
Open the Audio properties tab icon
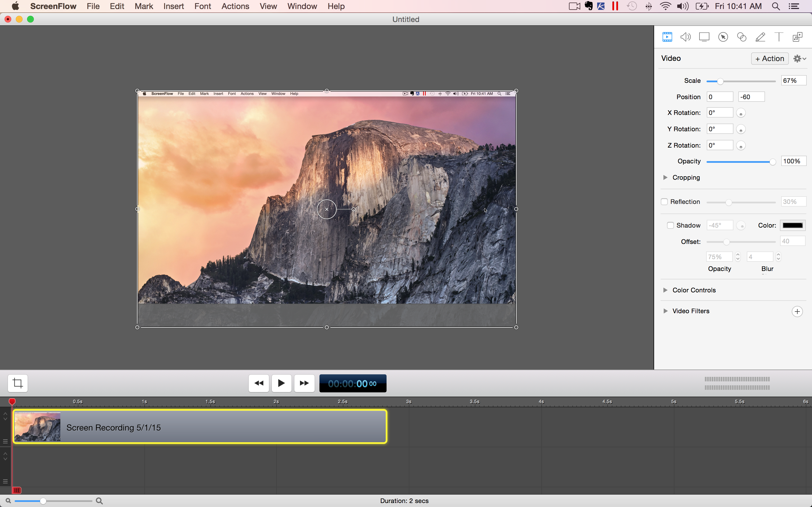point(685,37)
